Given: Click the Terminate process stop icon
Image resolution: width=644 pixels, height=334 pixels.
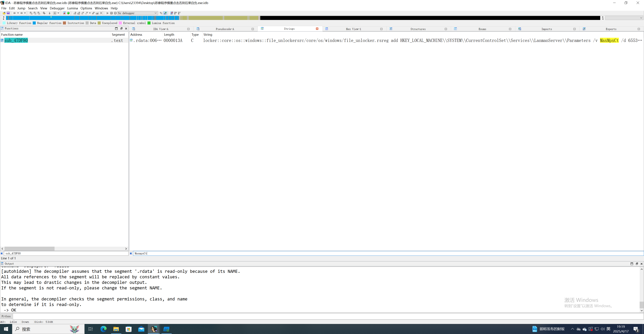Looking at the screenshot, I should (115, 13).
